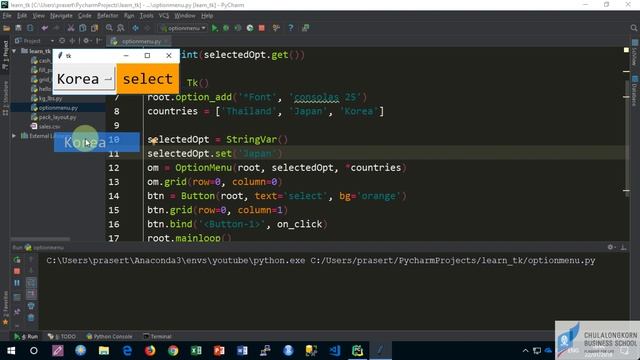Open Firefox from the taskbar
The width and height of the screenshot is (640, 360).
point(150,350)
